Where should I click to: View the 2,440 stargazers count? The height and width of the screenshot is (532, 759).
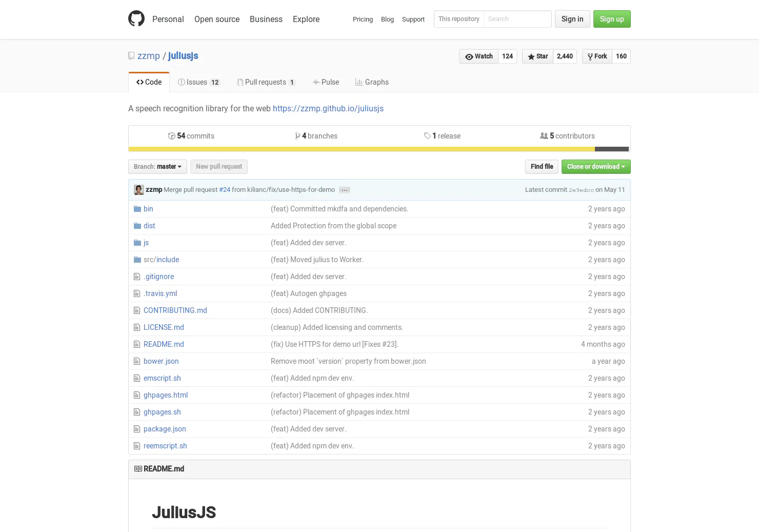(565, 56)
